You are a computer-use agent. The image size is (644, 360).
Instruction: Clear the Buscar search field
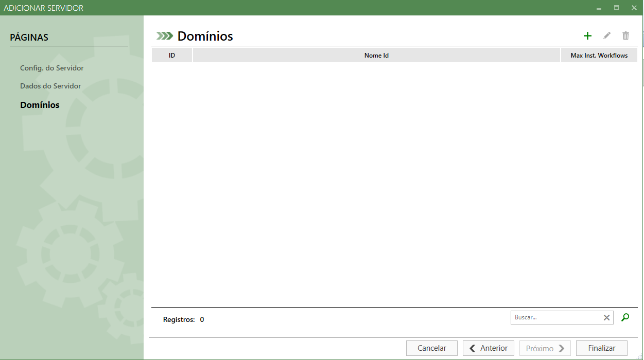point(606,318)
